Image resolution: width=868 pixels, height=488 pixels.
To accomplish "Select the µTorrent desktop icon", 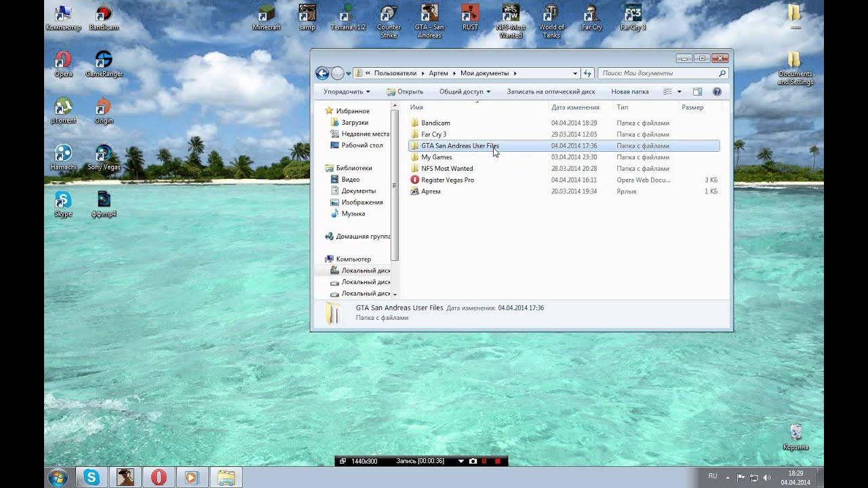I will 63,110.
